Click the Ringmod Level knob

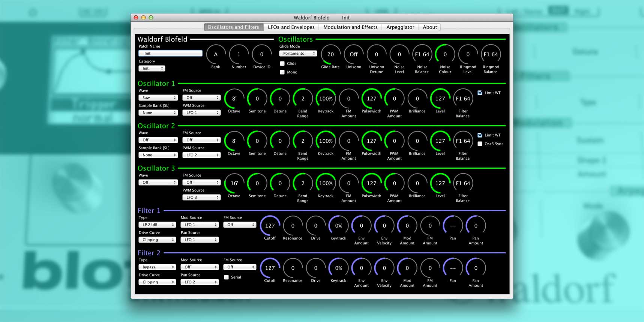(468, 54)
